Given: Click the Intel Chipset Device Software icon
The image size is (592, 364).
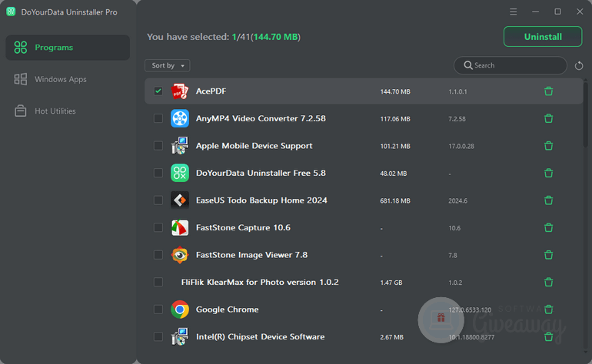Looking at the screenshot, I should click(x=180, y=336).
